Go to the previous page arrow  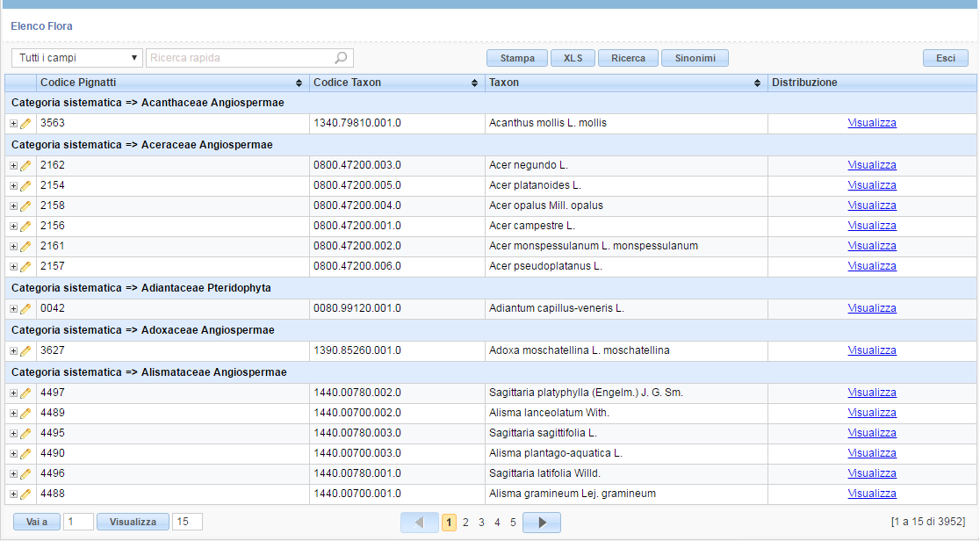click(420, 523)
